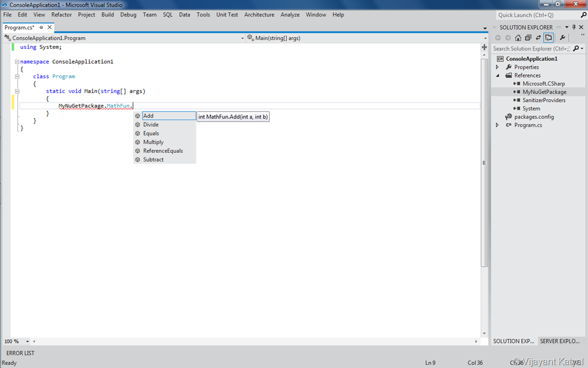Pin the Solution Explorer panel

click(x=574, y=27)
